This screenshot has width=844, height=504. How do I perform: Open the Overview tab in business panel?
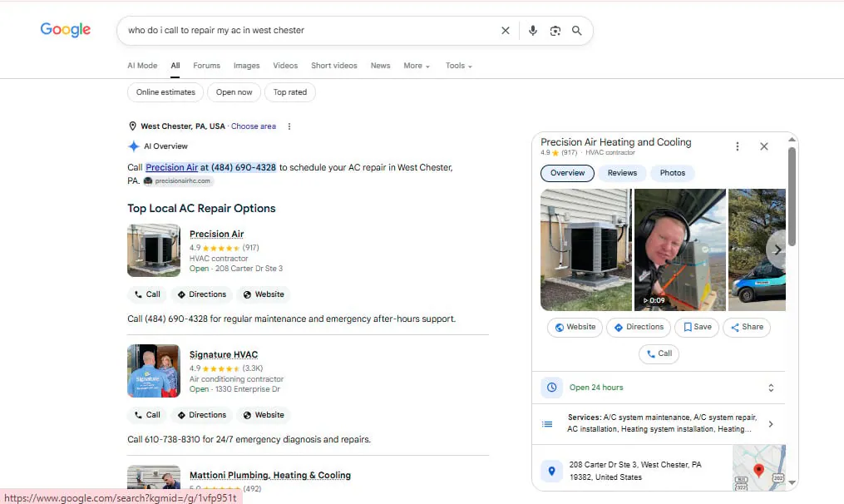(567, 173)
